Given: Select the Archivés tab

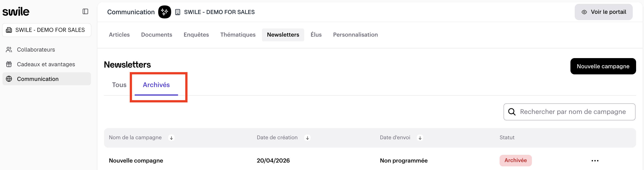Looking at the screenshot, I should point(156,85).
